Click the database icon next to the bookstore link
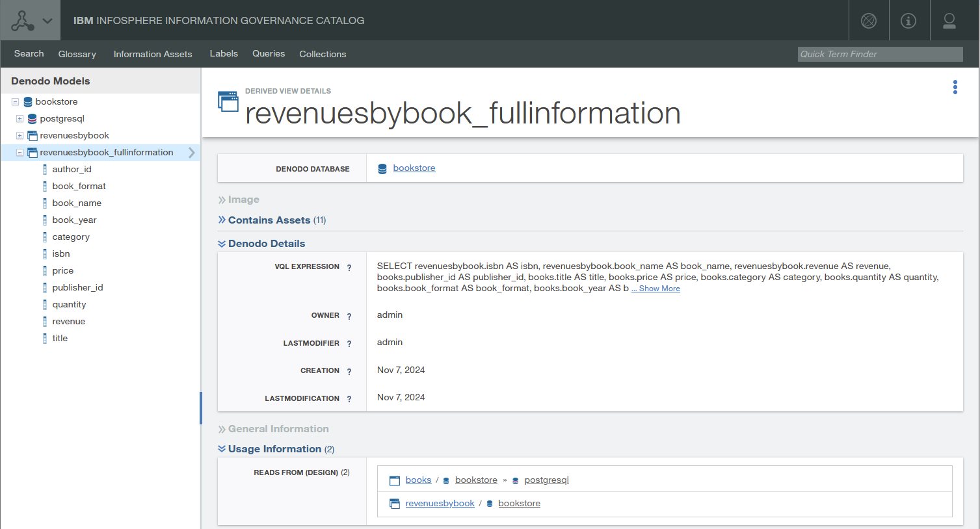 (382, 169)
